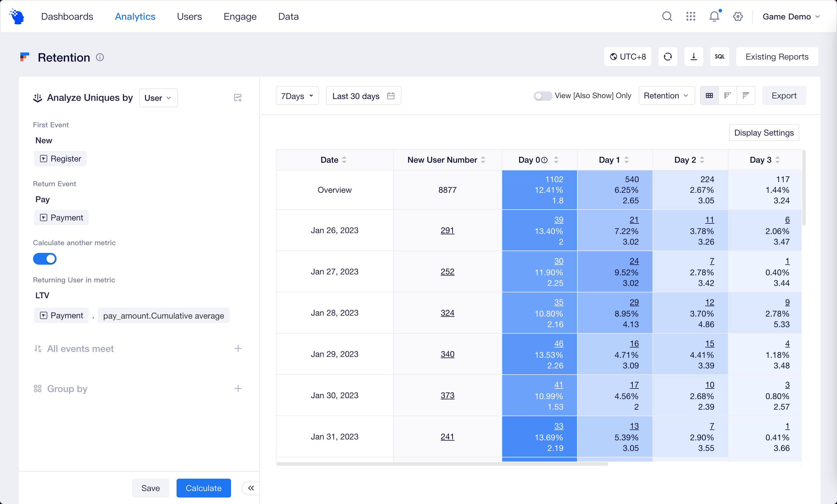Open the Game Demo project dropdown

tap(791, 16)
